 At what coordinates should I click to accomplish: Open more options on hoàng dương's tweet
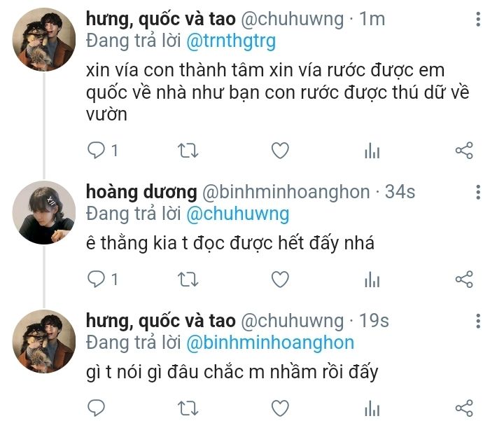(x=478, y=193)
